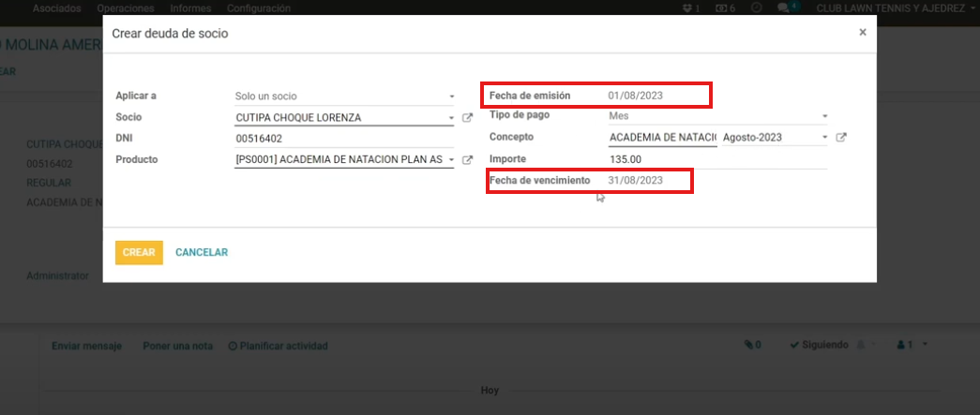The height and width of the screenshot is (415, 980).
Task: Open external link icon beside Socio field
Action: coord(467,117)
